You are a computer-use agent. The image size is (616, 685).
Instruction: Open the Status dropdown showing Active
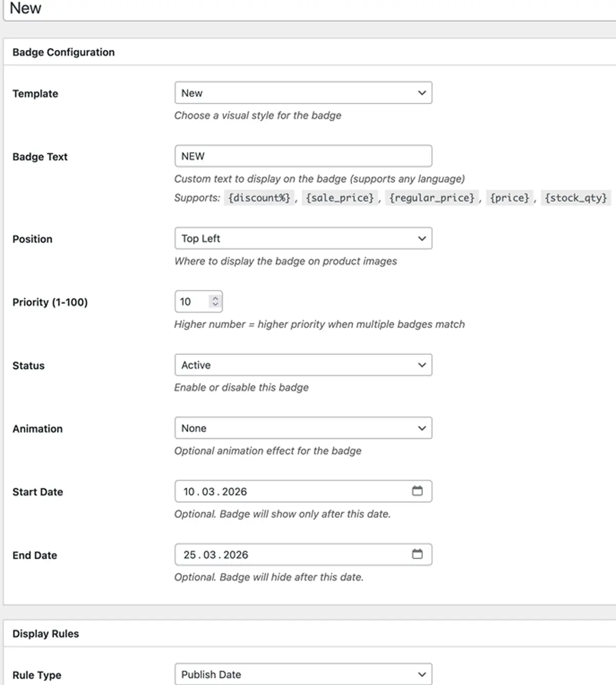(303, 365)
